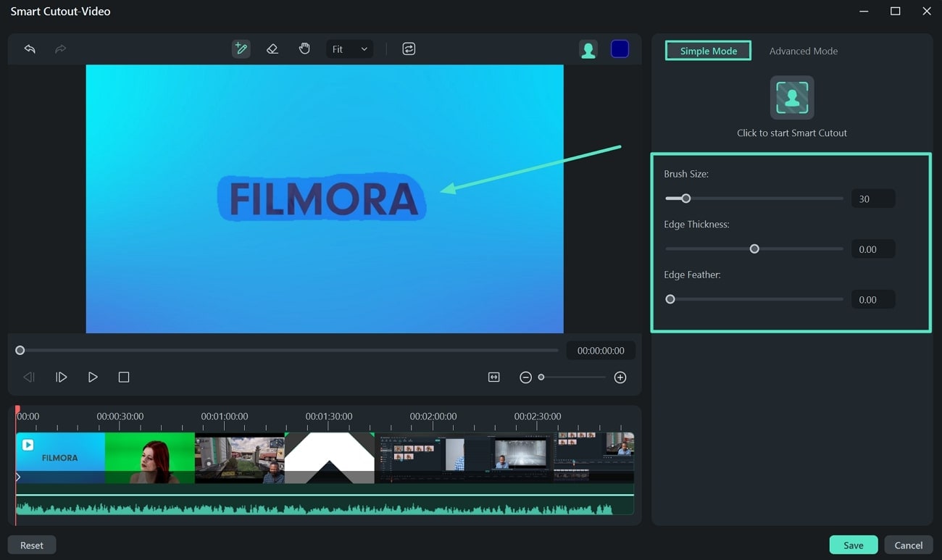This screenshot has height=560, width=942.
Task: Click the Smart Cutout start icon
Action: pyautogui.click(x=792, y=98)
